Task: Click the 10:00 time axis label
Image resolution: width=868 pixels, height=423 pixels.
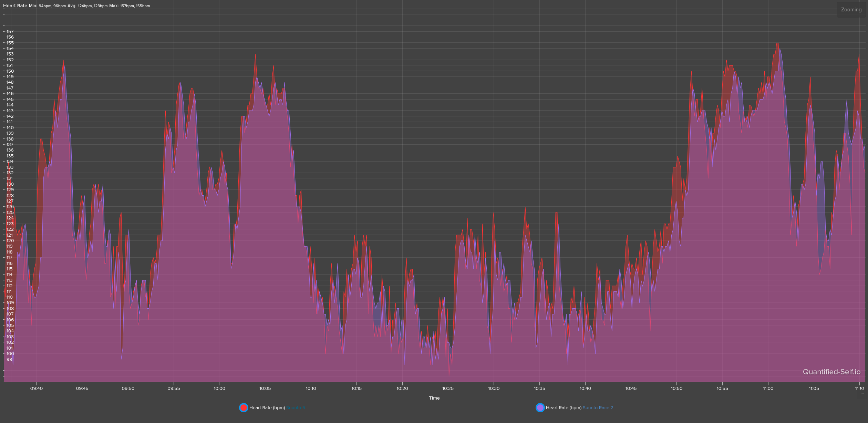Action: pyautogui.click(x=219, y=388)
